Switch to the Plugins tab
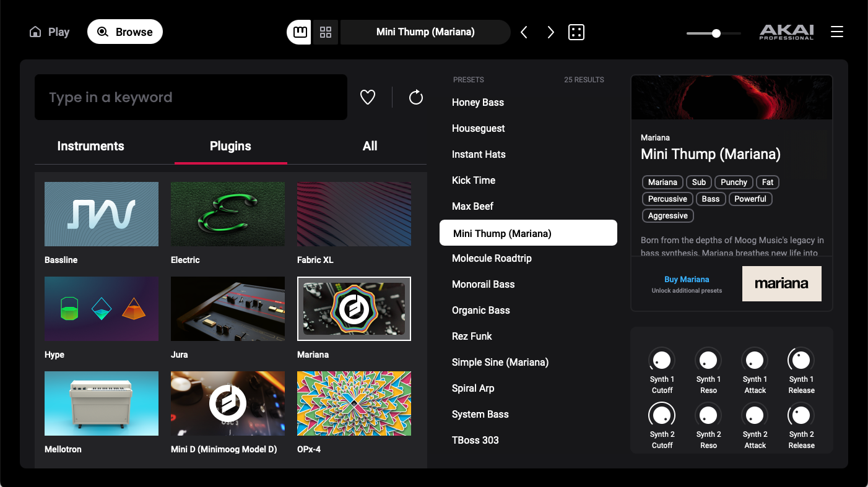 click(x=230, y=146)
